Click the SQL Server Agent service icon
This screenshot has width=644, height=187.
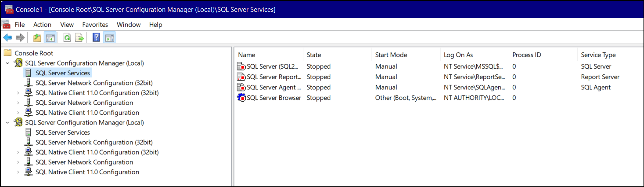[241, 87]
